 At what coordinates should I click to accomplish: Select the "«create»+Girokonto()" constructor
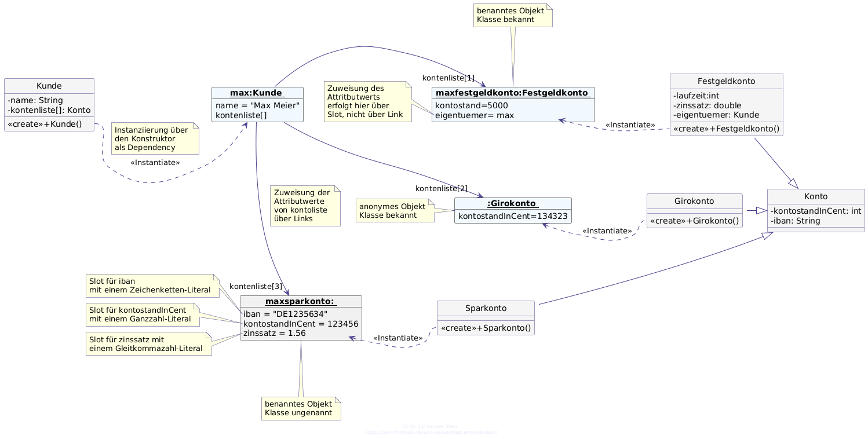tap(695, 220)
